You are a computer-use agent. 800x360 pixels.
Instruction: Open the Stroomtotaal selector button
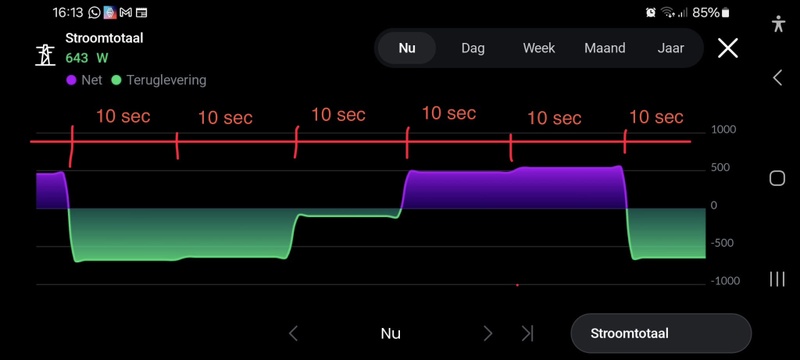click(661, 333)
